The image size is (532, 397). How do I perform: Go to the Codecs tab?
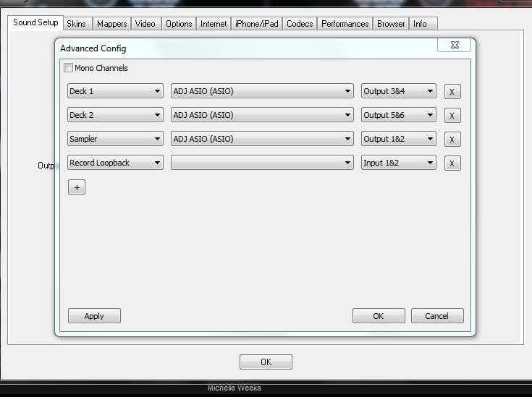point(300,24)
